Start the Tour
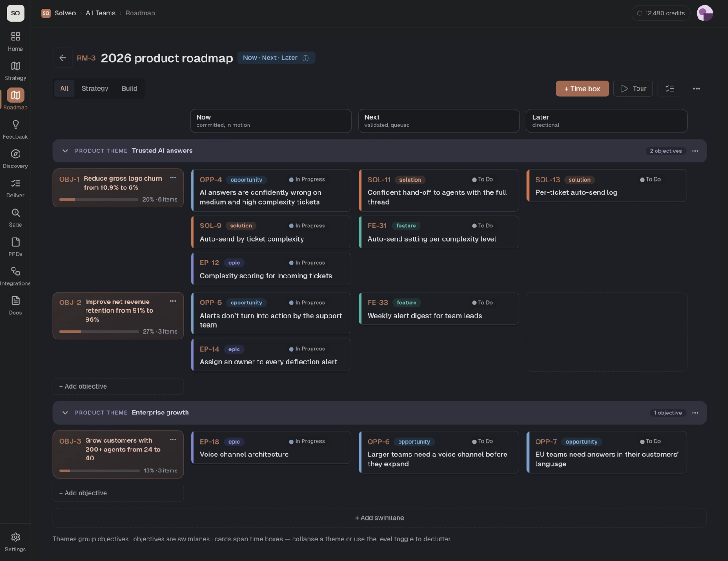Screen dimensions: 728x561 (x=633, y=89)
